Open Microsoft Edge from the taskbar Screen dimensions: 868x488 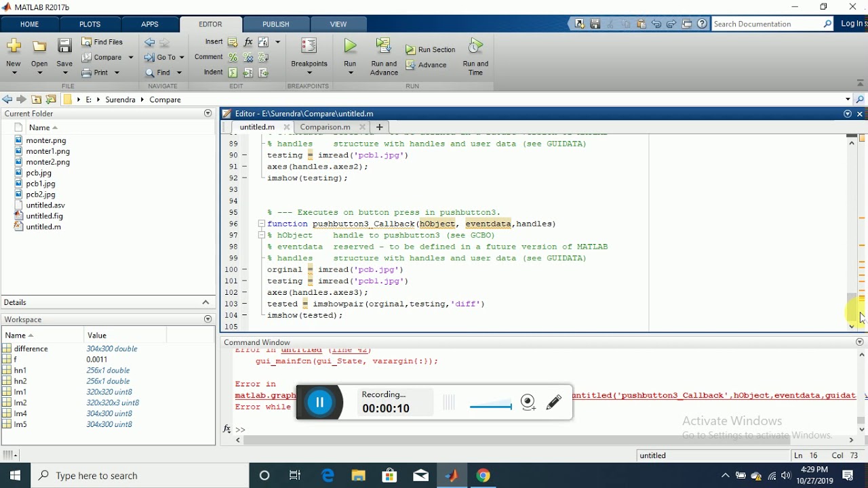coord(328,476)
